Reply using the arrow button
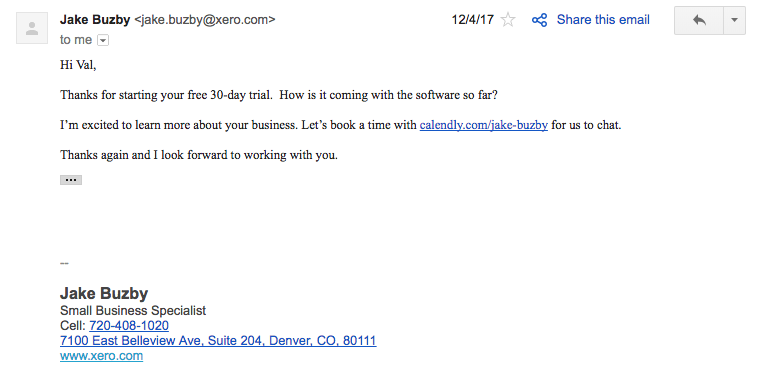Viewport: 778px width, 369px height. [699, 20]
